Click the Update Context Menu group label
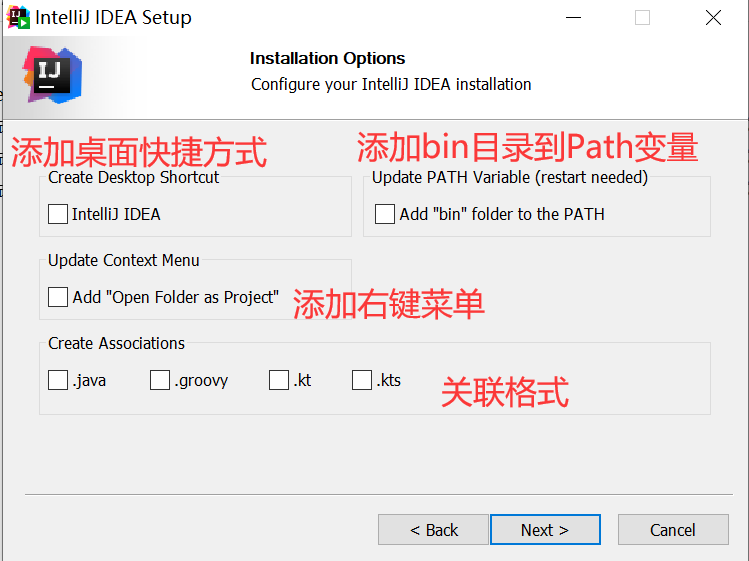This screenshot has height=561, width=749. (124, 260)
